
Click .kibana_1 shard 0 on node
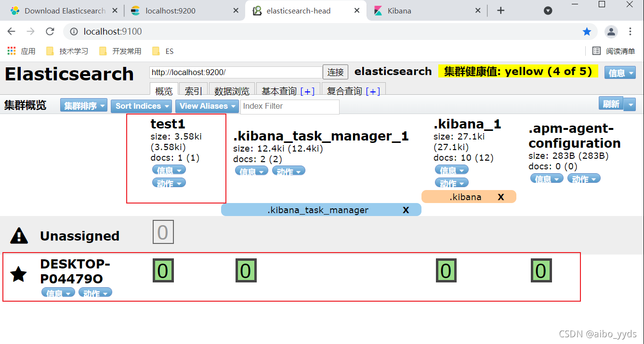tap(446, 270)
